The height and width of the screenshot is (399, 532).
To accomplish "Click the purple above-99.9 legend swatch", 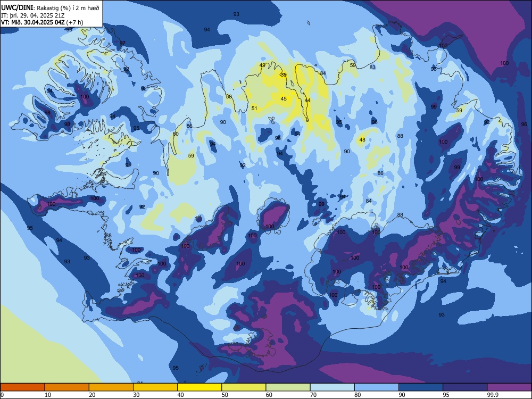I will 509,387.
